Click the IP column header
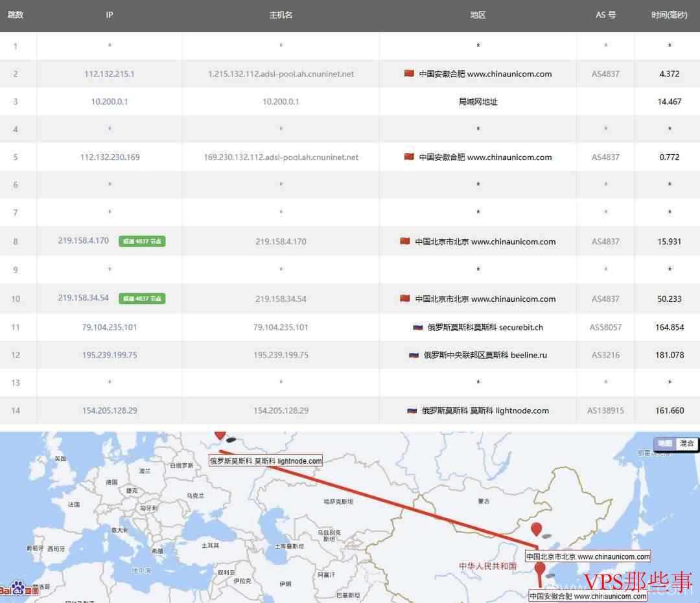The image size is (700, 603). (110, 15)
